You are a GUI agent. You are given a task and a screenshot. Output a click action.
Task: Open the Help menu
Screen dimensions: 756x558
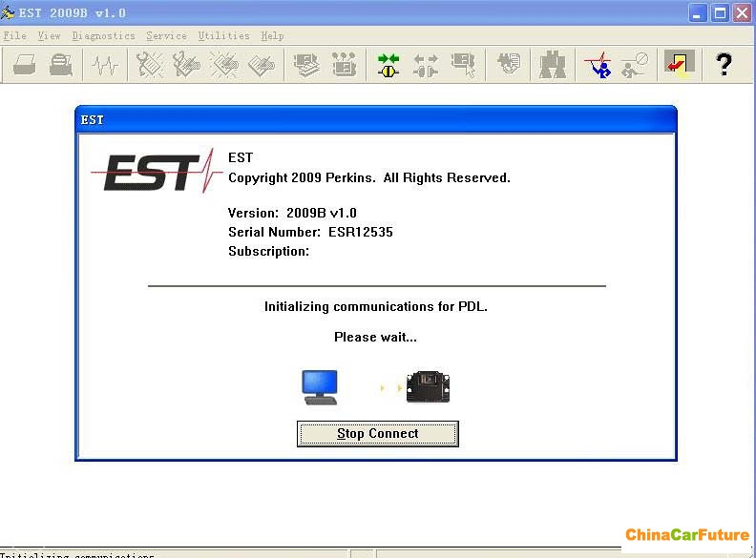272,36
